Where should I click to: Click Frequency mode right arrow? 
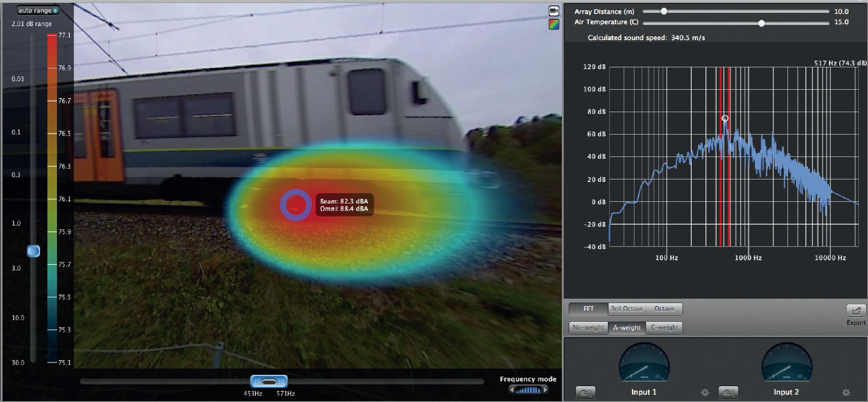pyautogui.click(x=545, y=390)
